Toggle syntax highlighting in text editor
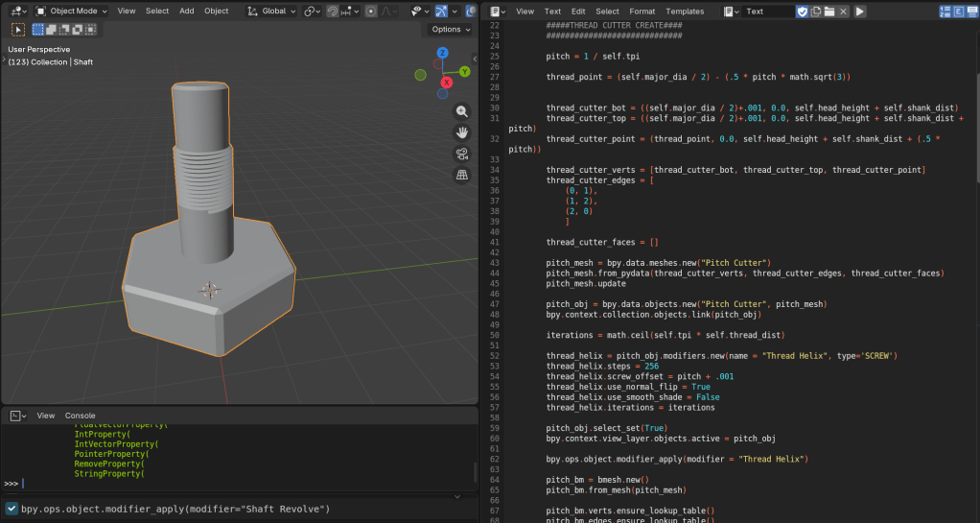The height and width of the screenshot is (523, 980). tap(973, 12)
